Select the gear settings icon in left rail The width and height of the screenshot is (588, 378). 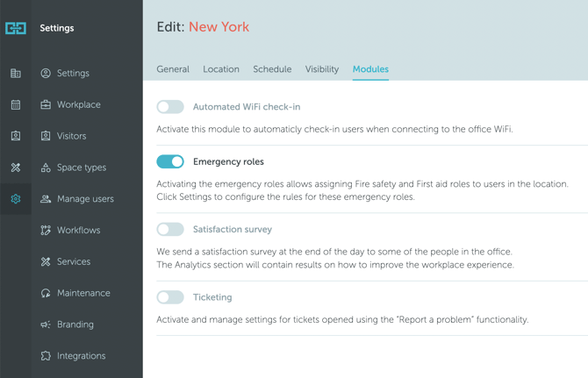click(x=16, y=199)
